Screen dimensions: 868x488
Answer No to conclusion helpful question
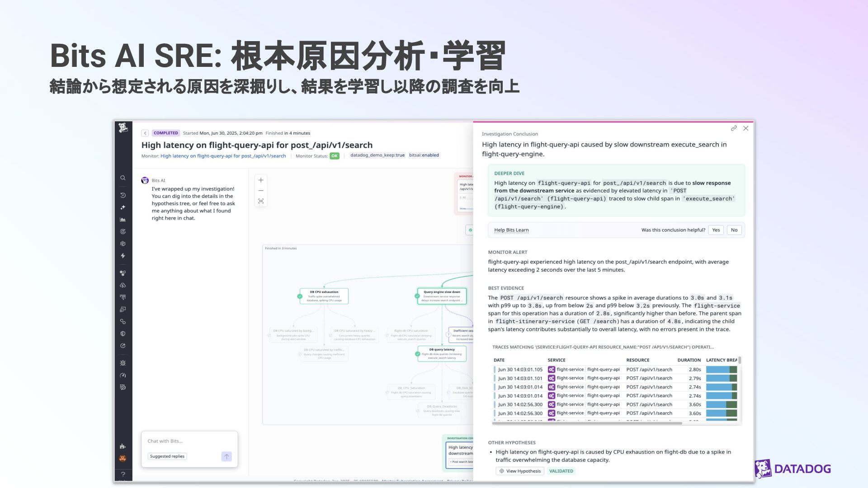[734, 230]
